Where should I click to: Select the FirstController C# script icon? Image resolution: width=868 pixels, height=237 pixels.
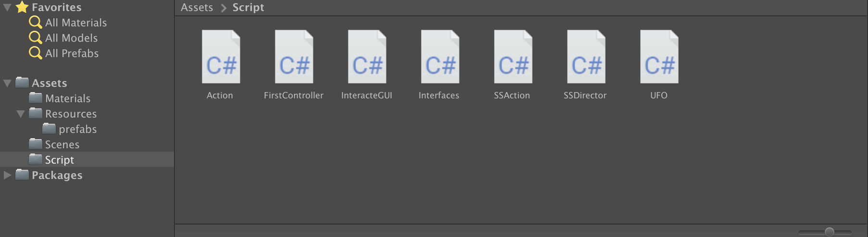[294, 57]
